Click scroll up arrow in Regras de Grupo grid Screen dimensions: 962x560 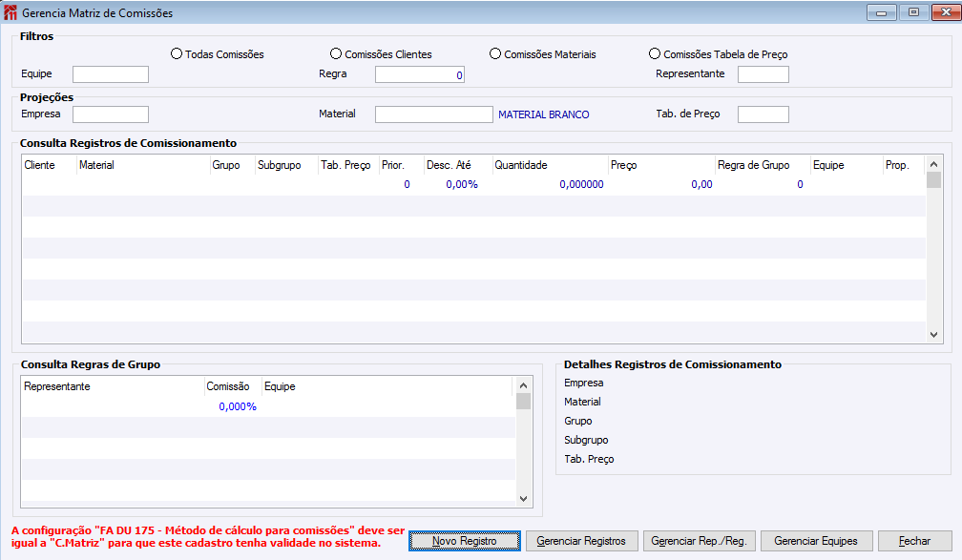click(523, 385)
